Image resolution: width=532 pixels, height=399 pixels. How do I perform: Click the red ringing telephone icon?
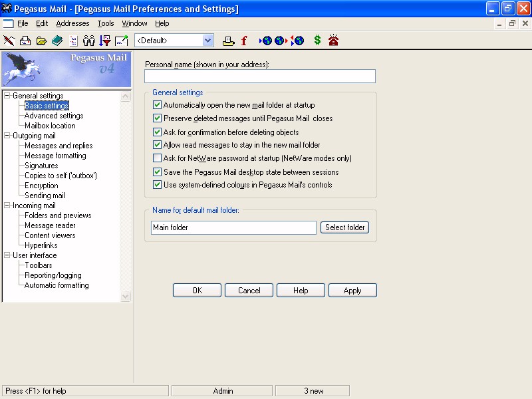click(333, 40)
